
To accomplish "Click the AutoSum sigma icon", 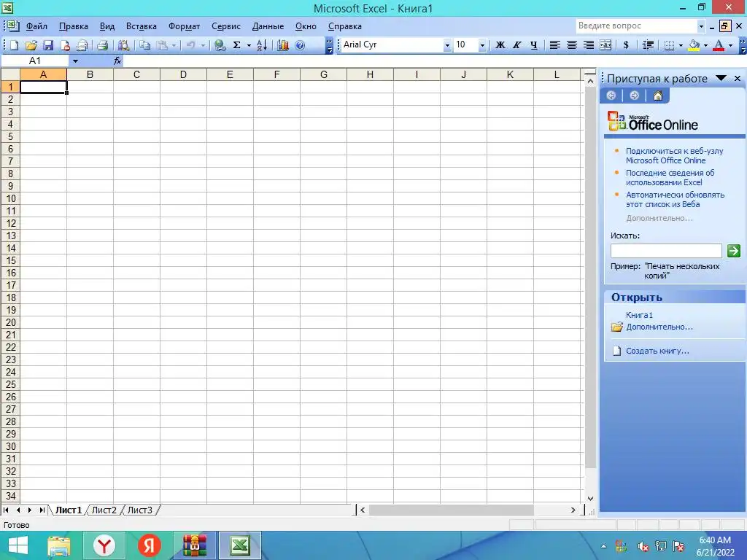I will click(x=237, y=45).
